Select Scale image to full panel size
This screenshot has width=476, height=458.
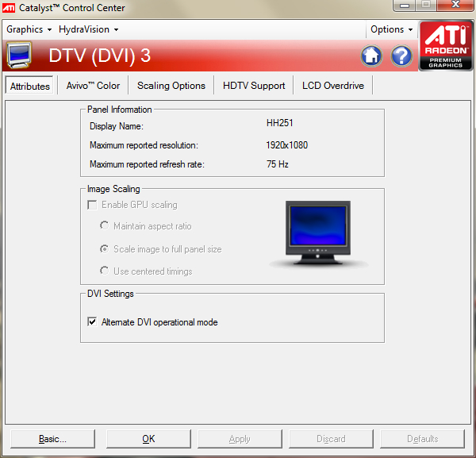click(x=104, y=249)
